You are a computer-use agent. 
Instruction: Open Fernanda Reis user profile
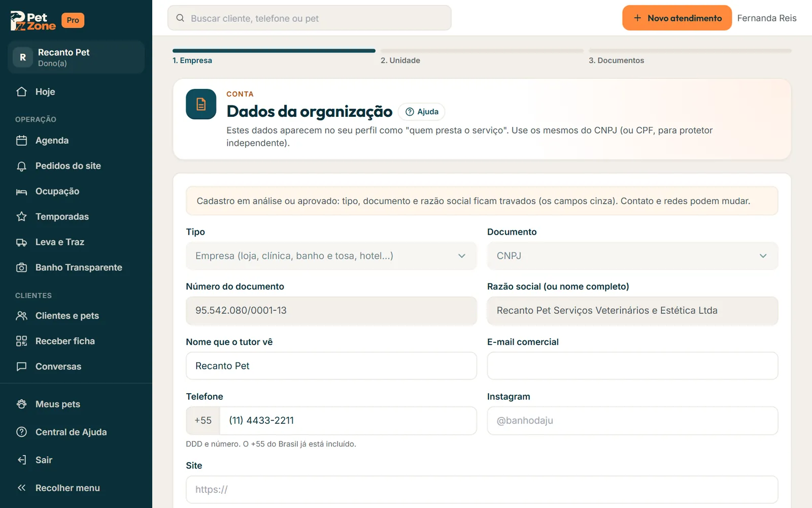tap(767, 18)
